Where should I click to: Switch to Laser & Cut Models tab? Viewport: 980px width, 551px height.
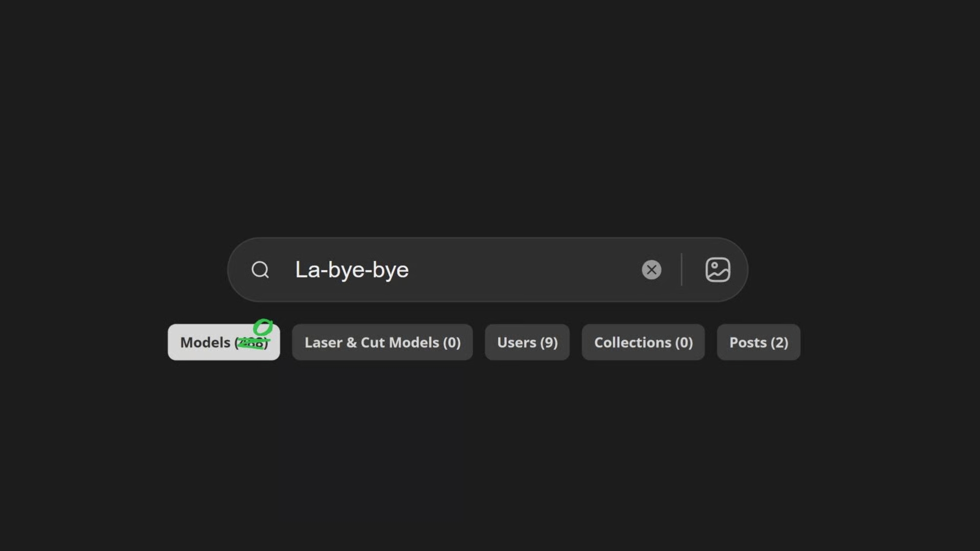[382, 342]
